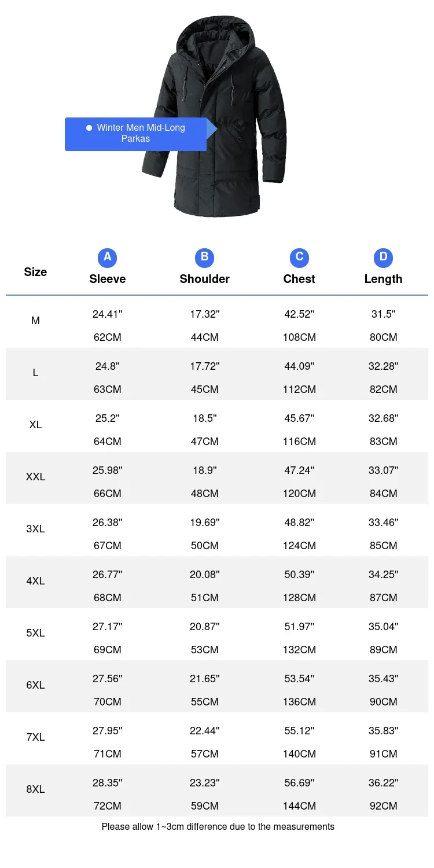Select the Shoulder column header text
Screen dimensions: 434x868
pyautogui.click(x=204, y=279)
